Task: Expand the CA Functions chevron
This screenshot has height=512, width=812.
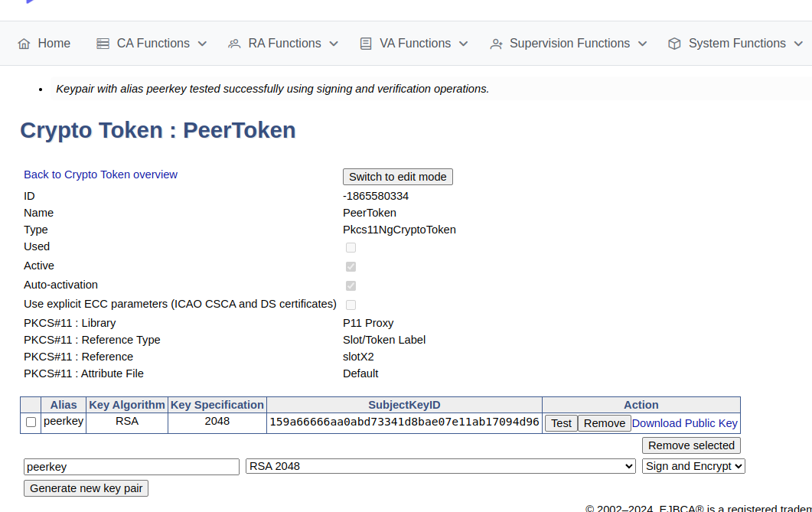Action: click(x=202, y=44)
